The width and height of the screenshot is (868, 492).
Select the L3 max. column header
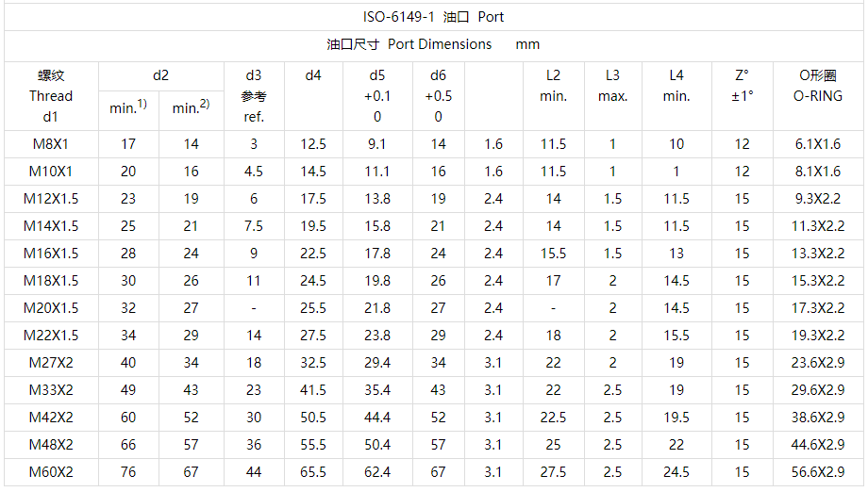(x=613, y=86)
